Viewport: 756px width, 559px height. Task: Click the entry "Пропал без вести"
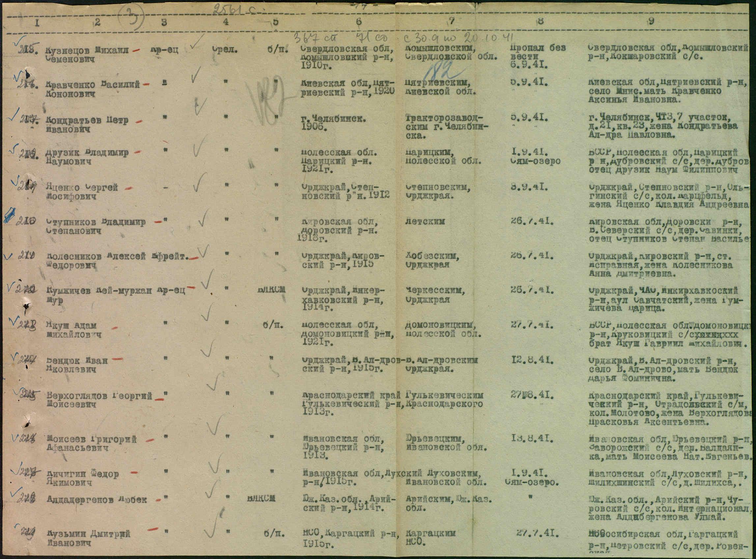[x=538, y=52]
